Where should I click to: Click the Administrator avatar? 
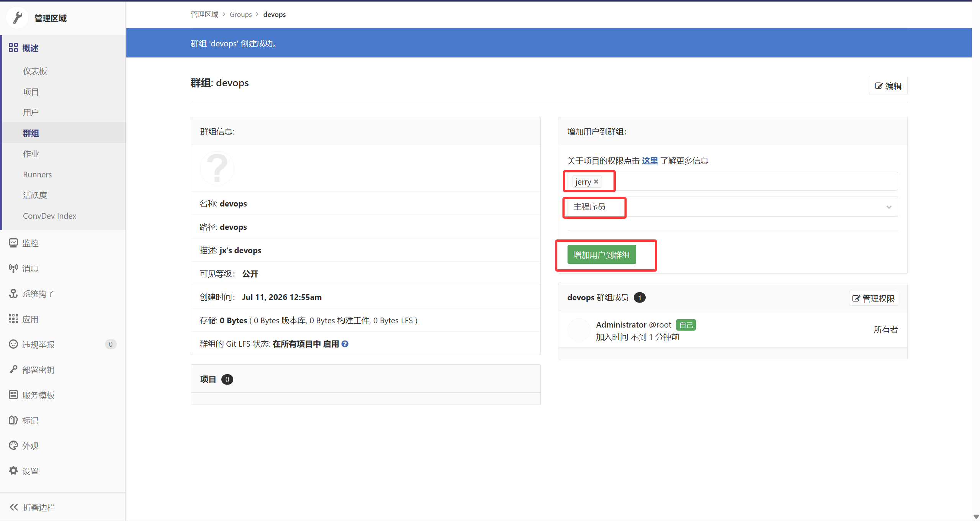pyautogui.click(x=579, y=330)
